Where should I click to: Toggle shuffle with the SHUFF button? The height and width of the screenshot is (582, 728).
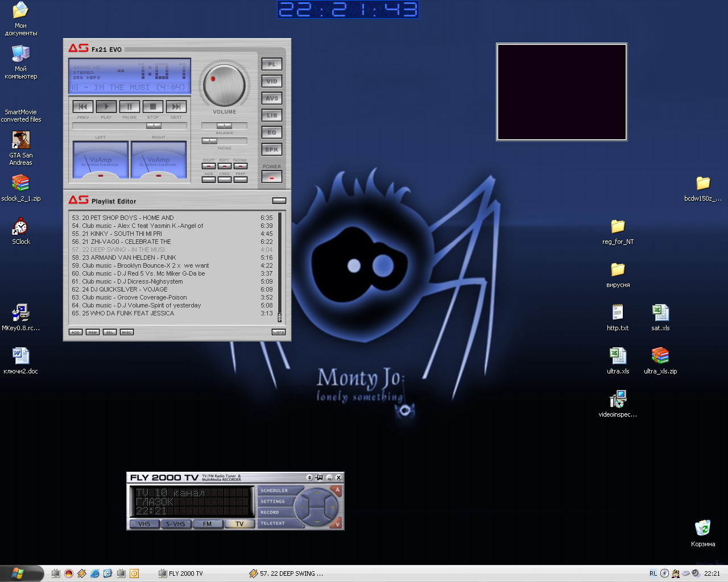pos(209,166)
